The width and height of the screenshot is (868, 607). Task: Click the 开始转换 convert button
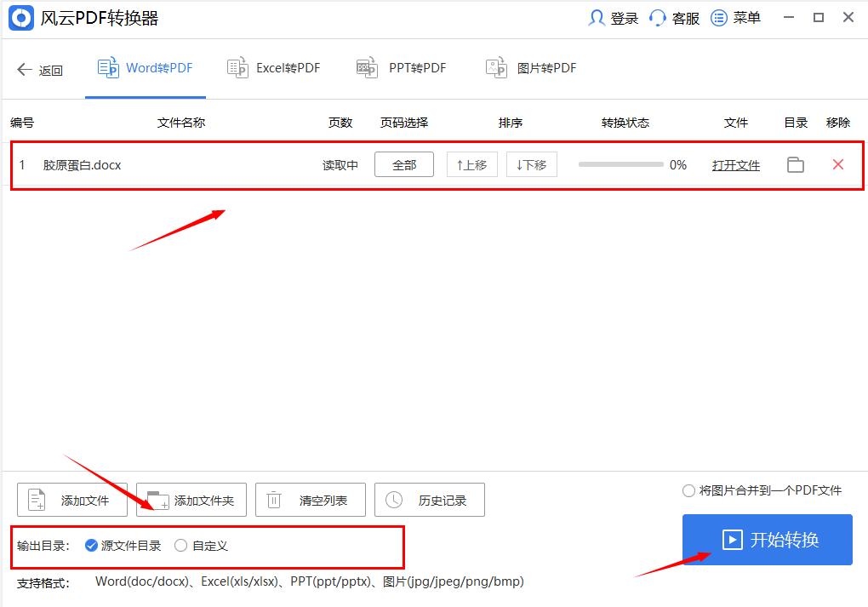tap(766, 539)
